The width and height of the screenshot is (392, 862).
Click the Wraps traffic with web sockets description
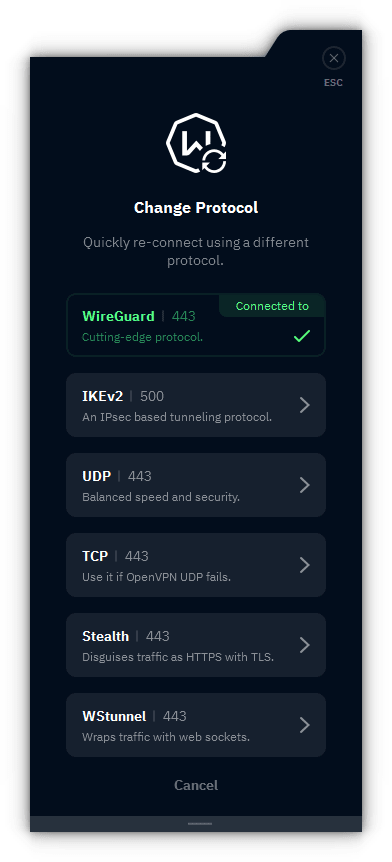pos(166,737)
